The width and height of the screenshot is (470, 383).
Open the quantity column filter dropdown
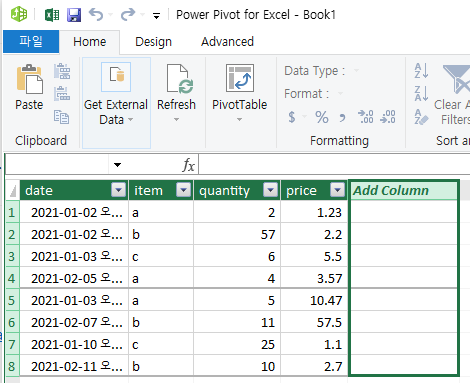click(270, 190)
